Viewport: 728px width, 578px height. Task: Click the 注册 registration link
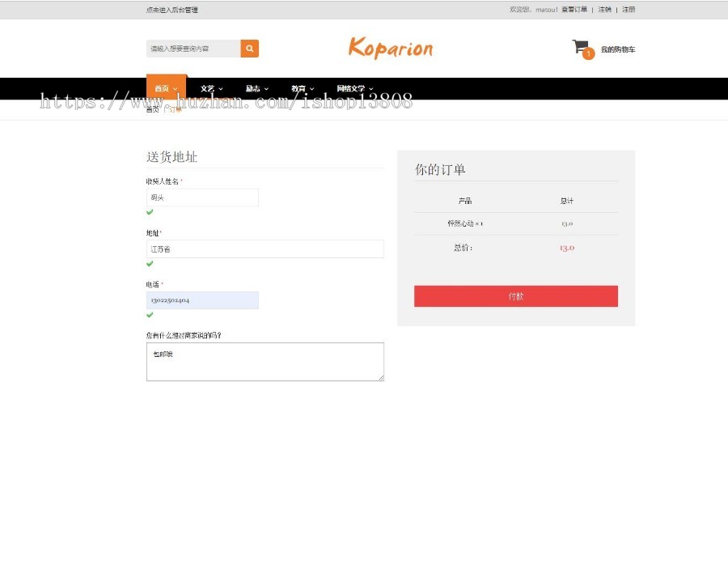tap(627, 10)
